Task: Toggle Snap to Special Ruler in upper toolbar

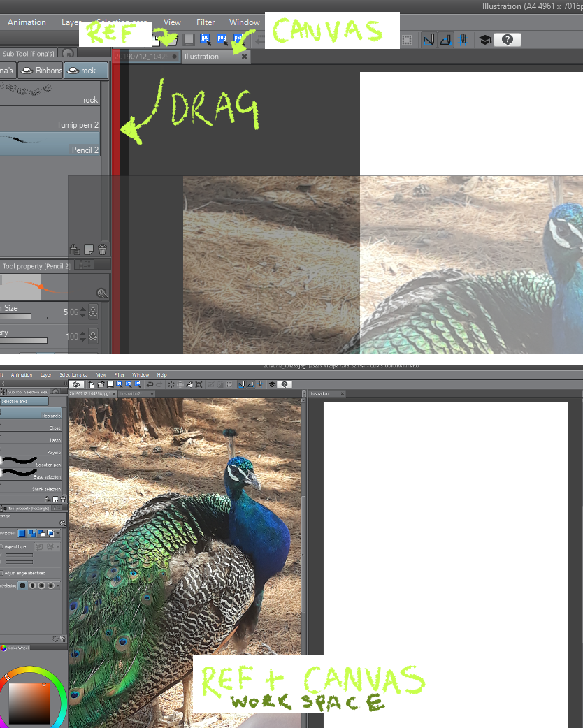Action: (446, 40)
